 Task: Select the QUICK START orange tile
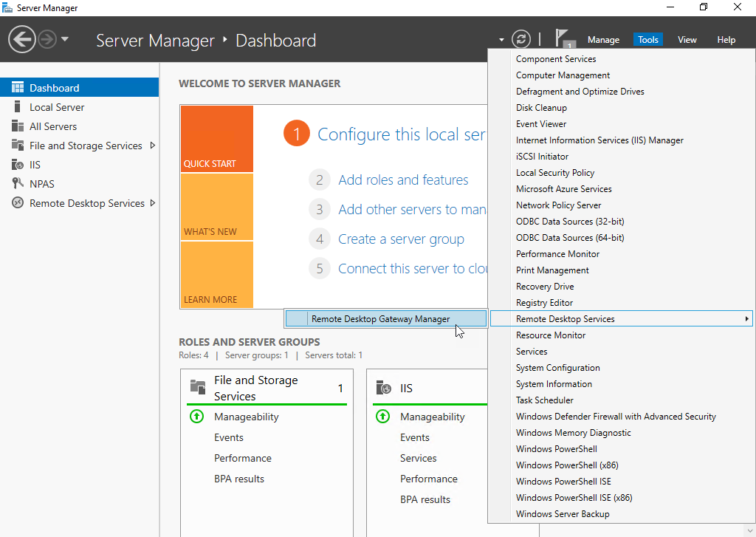coord(217,139)
